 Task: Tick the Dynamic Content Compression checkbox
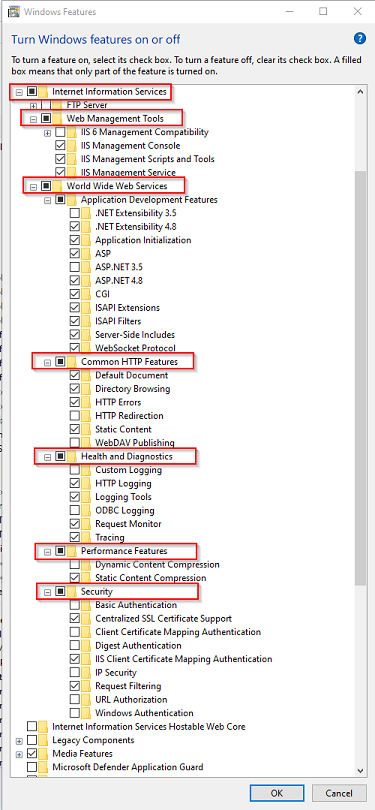coord(74,565)
